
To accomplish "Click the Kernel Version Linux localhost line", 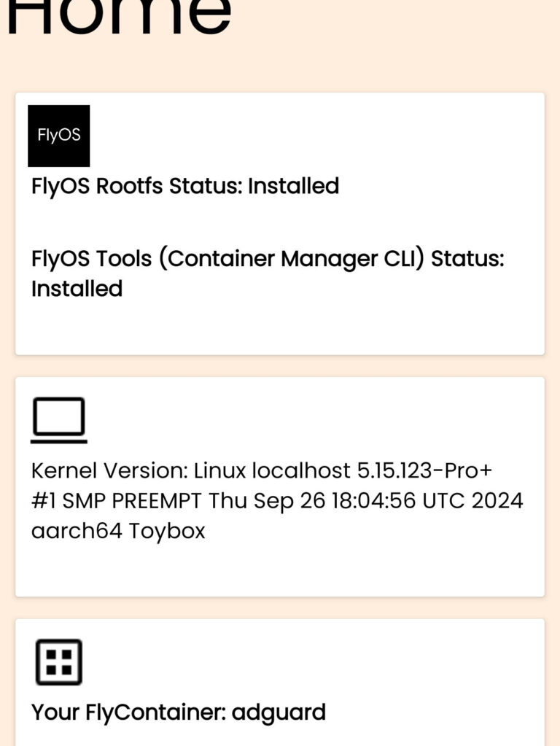I will click(261, 471).
